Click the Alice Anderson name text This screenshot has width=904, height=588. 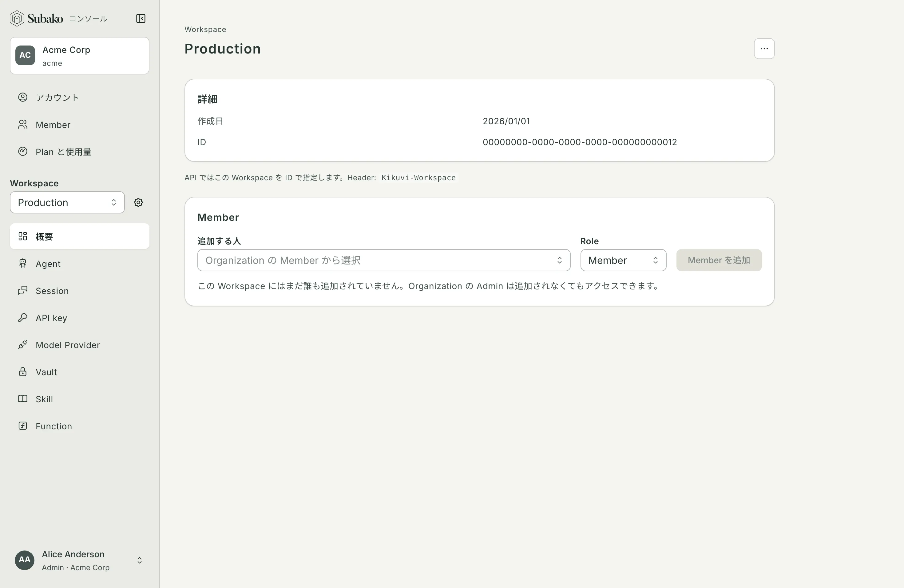pyautogui.click(x=73, y=554)
